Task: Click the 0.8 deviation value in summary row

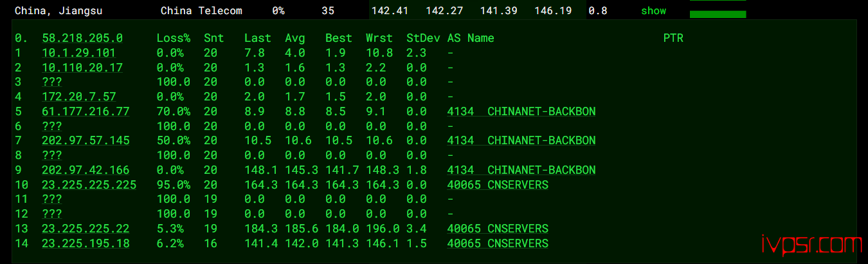Action: (x=598, y=11)
